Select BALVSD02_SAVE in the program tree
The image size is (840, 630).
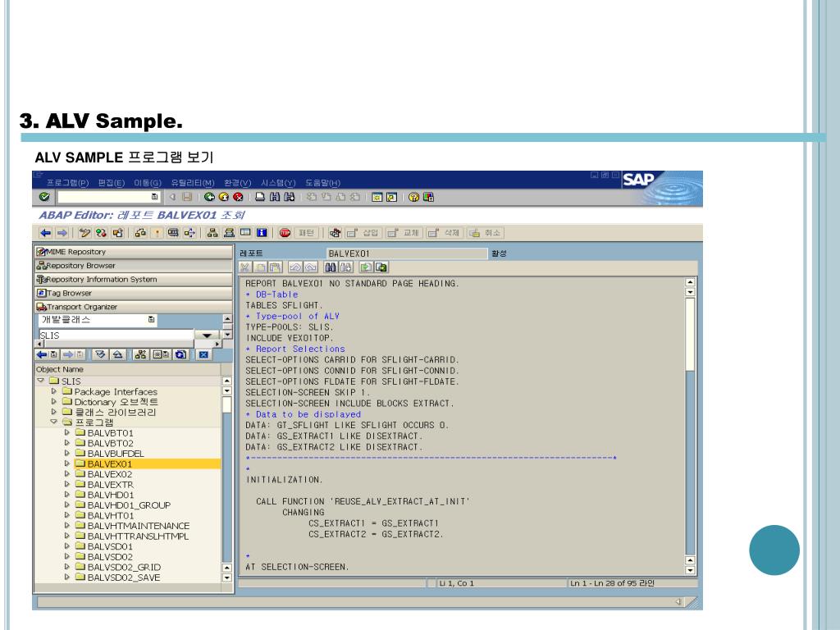(124, 577)
